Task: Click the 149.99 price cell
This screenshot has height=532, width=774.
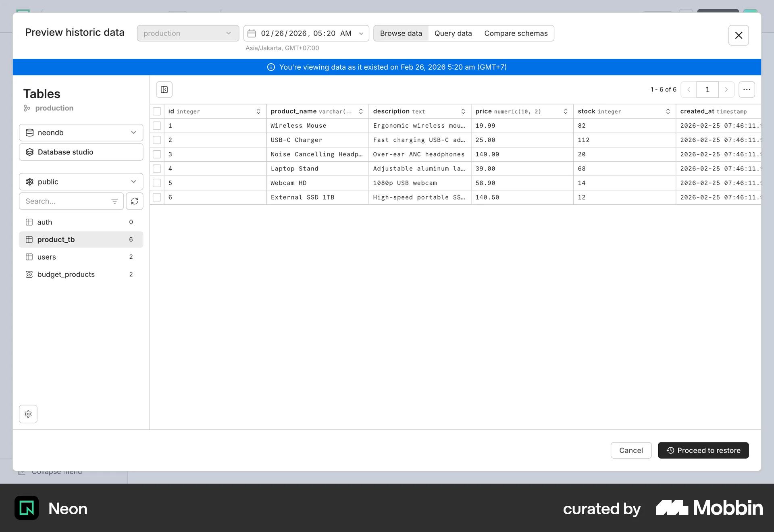Action: tap(522, 154)
